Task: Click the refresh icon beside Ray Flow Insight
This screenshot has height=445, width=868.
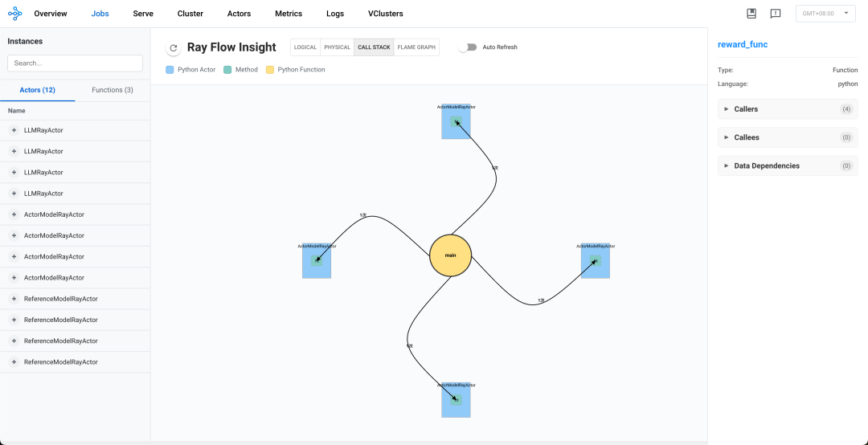Action: point(174,48)
